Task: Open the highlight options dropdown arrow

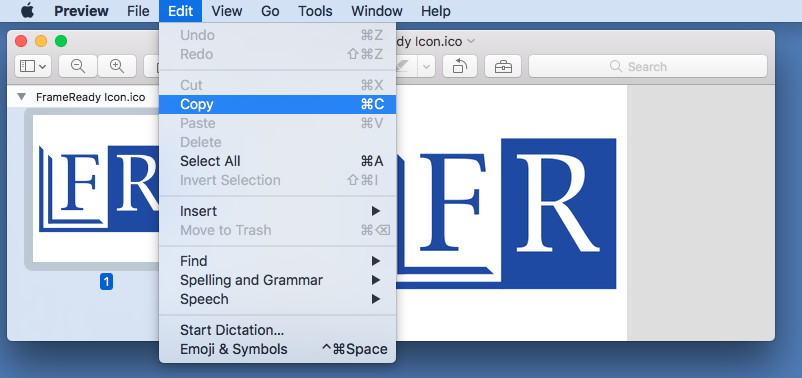Action: [427, 66]
